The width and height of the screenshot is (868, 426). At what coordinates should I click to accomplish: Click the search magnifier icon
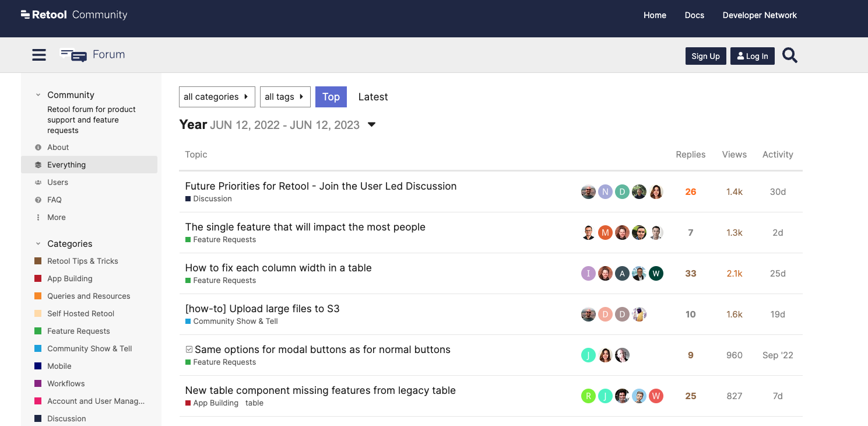pyautogui.click(x=790, y=55)
